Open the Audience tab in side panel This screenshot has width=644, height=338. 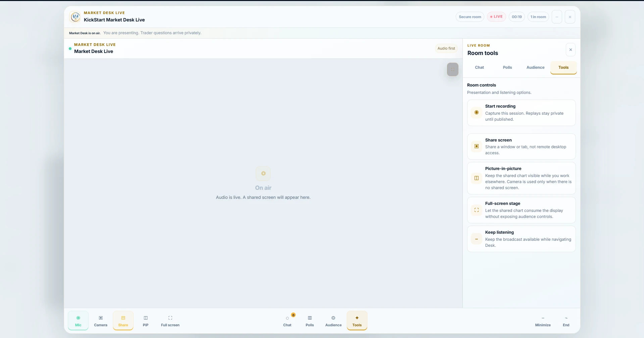536,67
